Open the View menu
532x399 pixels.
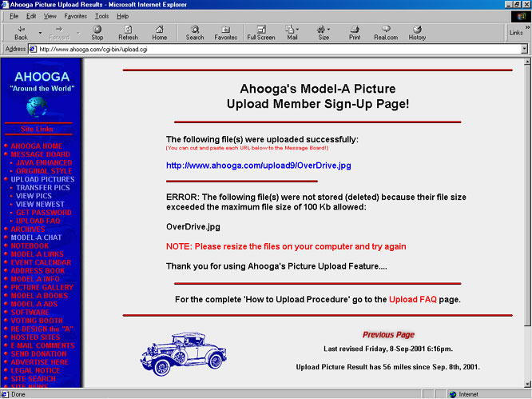point(50,16)
